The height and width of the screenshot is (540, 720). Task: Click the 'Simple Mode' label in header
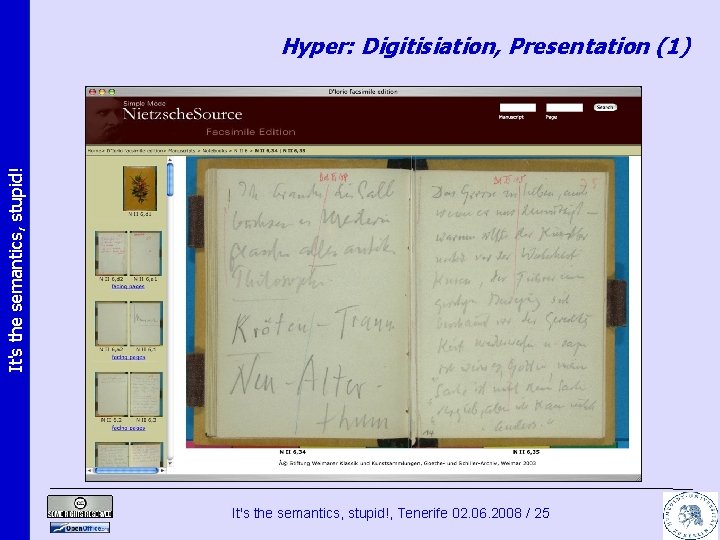pyautogui.click(x=144, y=103)
